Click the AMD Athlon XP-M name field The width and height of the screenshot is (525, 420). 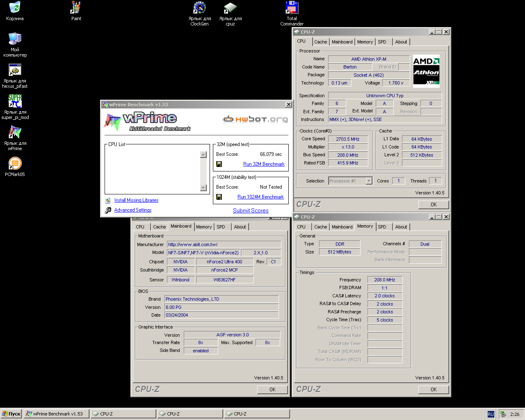[x=369, y=59]
